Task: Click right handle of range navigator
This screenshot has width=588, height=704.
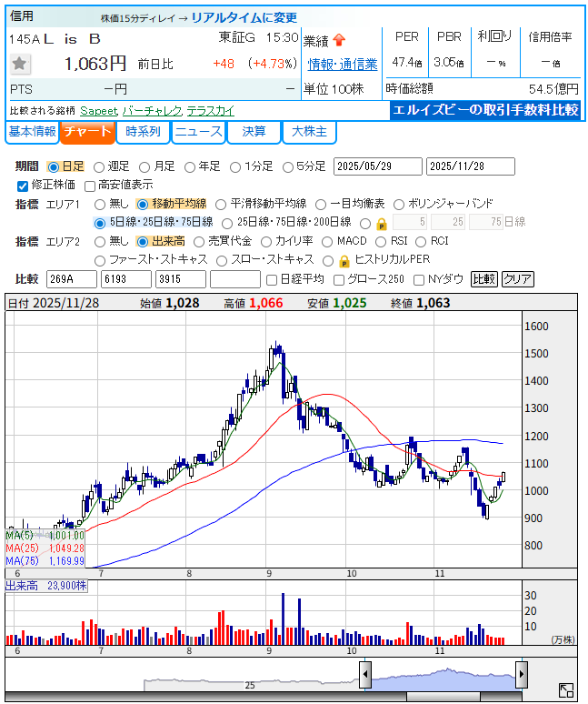Action: pyautogui.click(x=521, y=674)
